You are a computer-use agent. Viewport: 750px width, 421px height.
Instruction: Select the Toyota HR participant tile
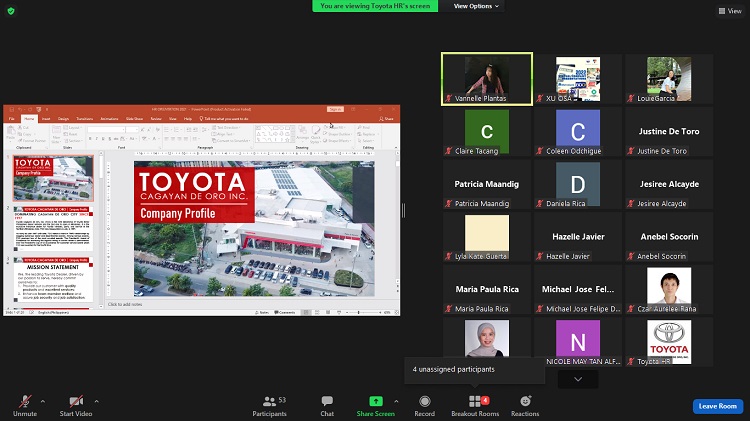tap(669, 342)
